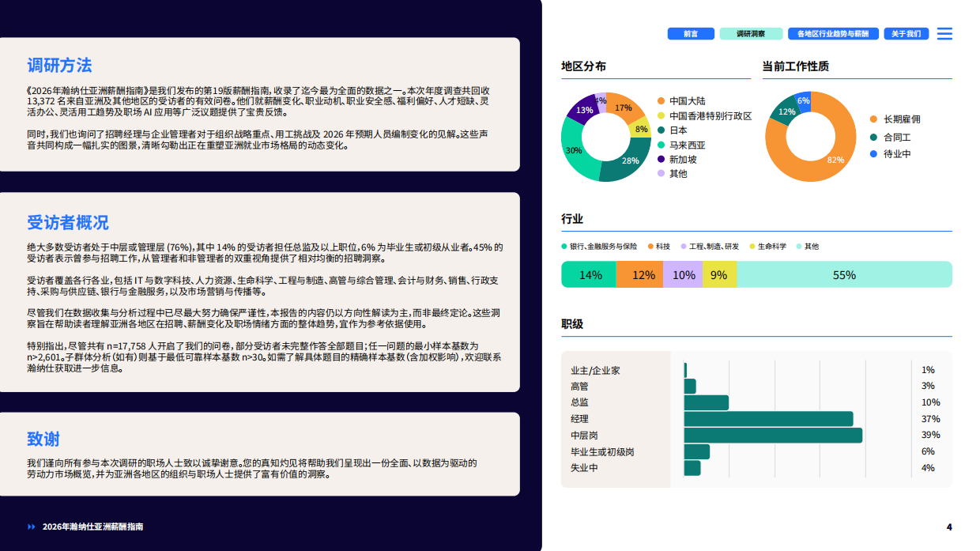Click the 经理 37% bar

[x=768, y=419]
